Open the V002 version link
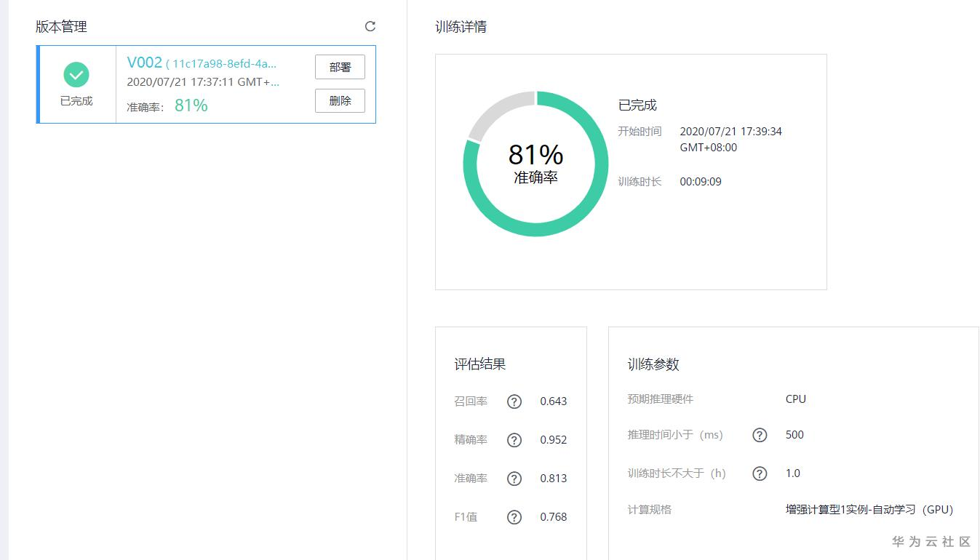Image resolution: width=980 pixels, height=560 pixels. [x=144, y=63]
